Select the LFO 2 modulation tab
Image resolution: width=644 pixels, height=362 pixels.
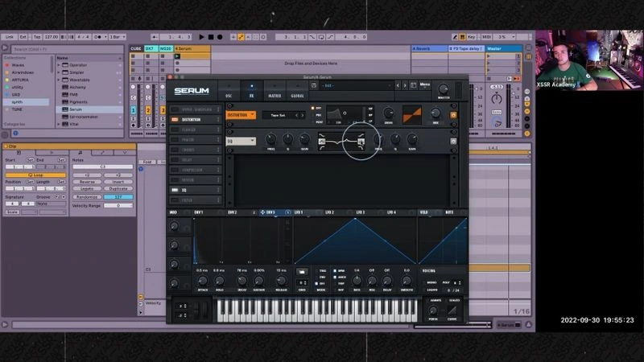[x=329, y=212]
